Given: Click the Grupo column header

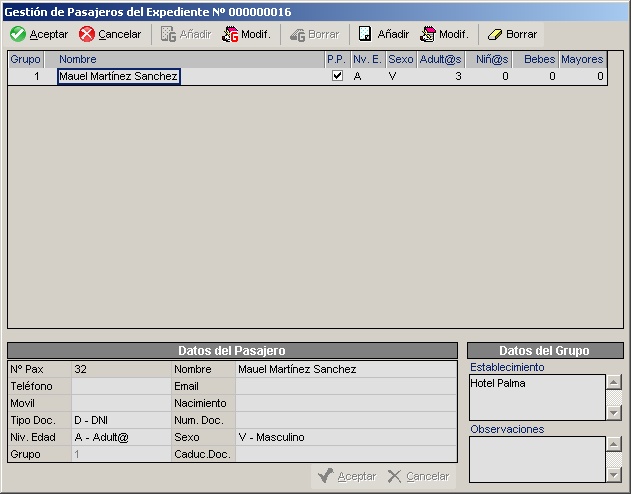Looking at the screenshot, I should click(x=25, y=60).
